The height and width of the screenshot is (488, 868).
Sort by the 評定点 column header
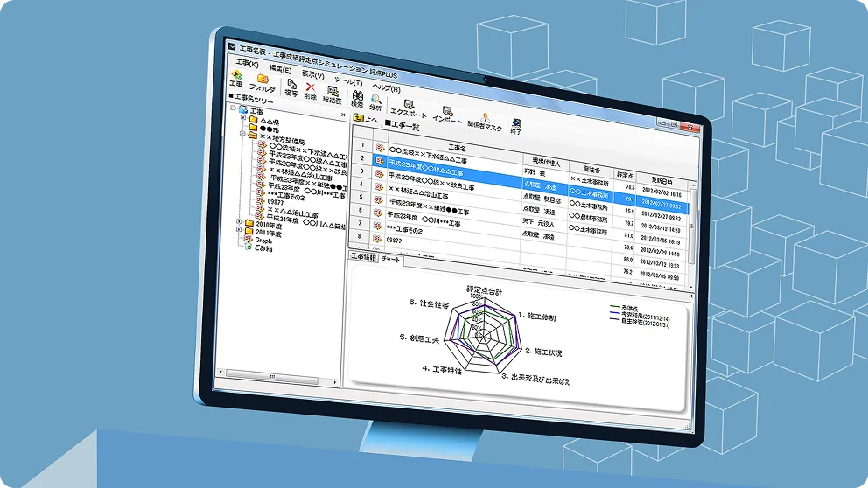tap(625, 175)
